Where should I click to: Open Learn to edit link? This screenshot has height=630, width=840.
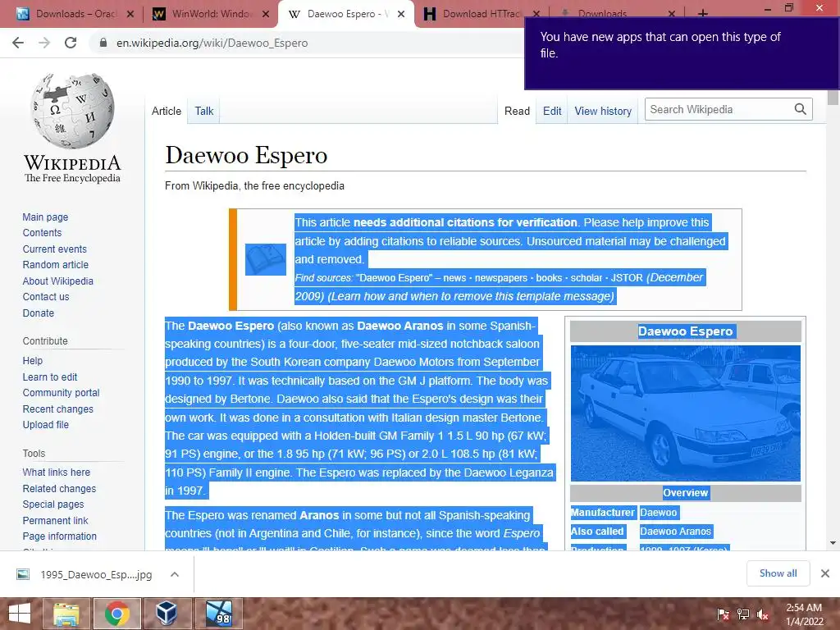click(50, 377)
